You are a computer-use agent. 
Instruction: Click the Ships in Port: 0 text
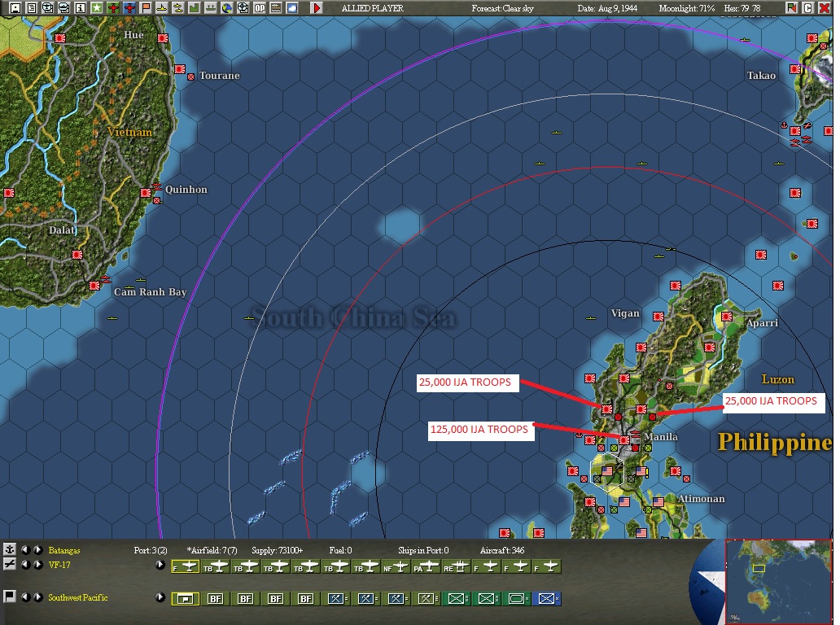point(423,550)
